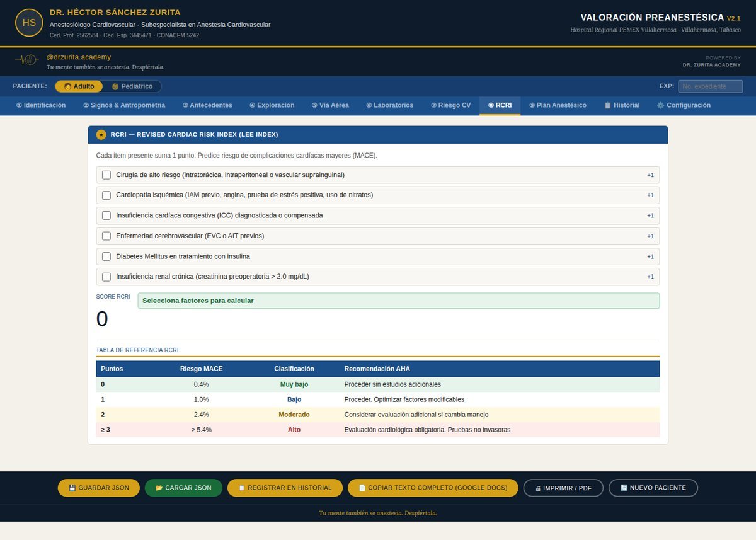This screenshot has height=540, width=756.
Task: Click the @drzurita.academy handle
Action: click(79, 57)
